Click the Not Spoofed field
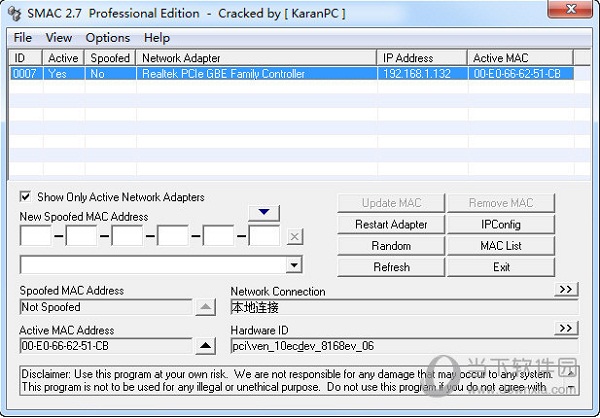The width and height of the screenshot is (600, 418). point(106,307)
